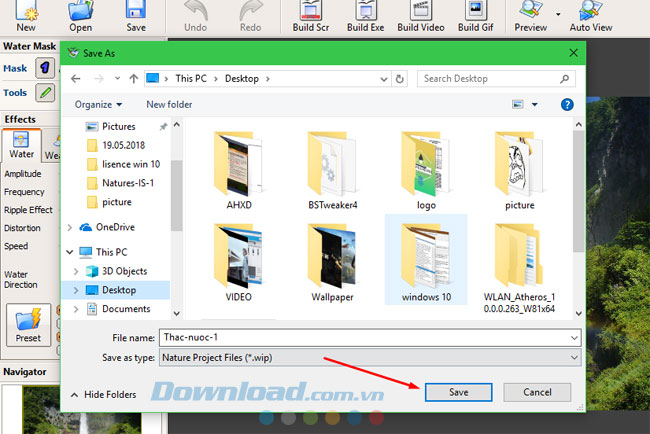Viewport: 650px width, 434px height.
Task: Select the picture folder in navigation pane
Action: click(116, 202)
